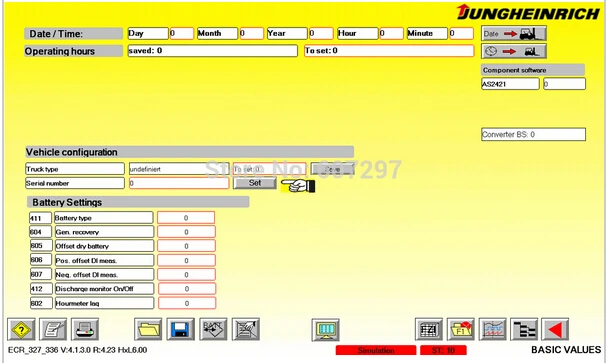Click the parameter number 412
Screen dimensions: 607x363
point(41,289)
